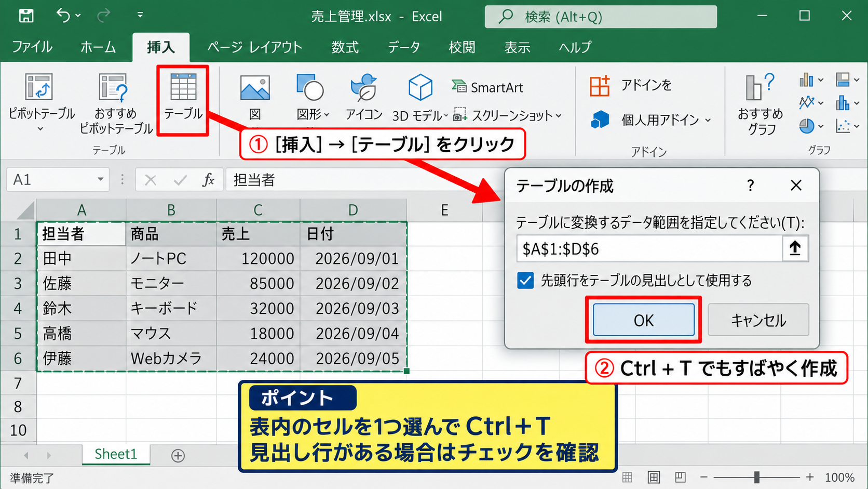Select the cell containing ノートPC
The width and height of the screenshot is (868, 489).
171,259
